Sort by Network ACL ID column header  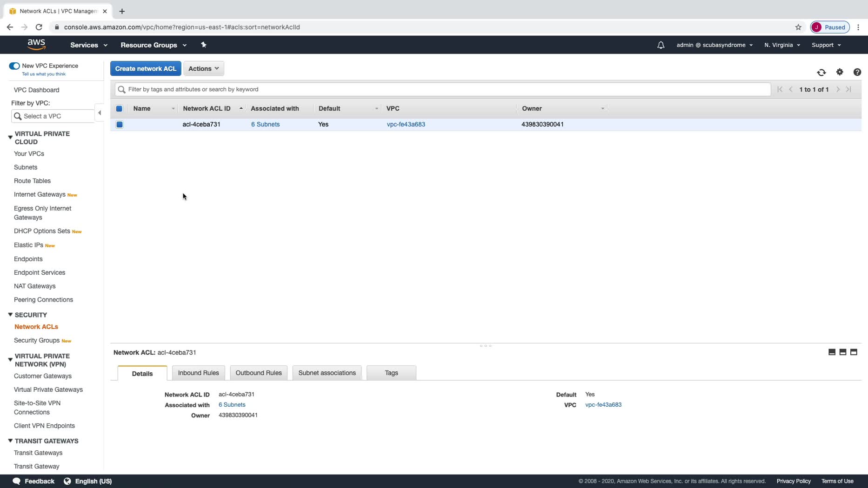point(207,109)
